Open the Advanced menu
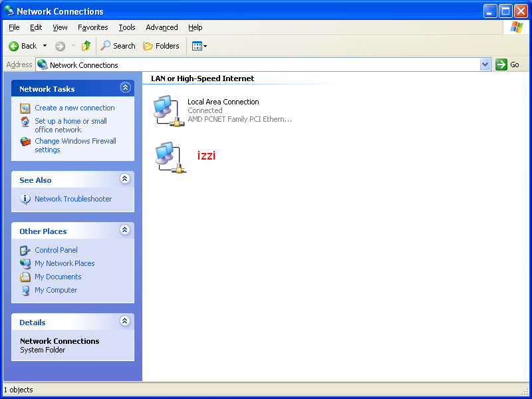 pyautogui.click(x=162, y=27)
